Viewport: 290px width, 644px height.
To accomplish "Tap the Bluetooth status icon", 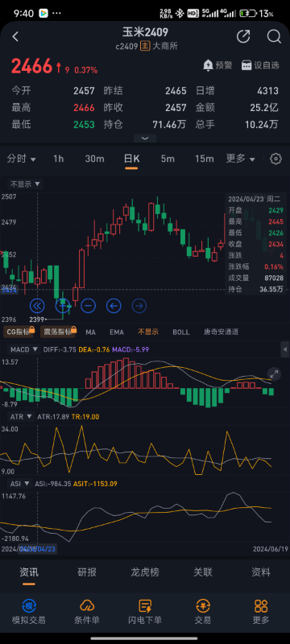I will [x=180, y=14].
